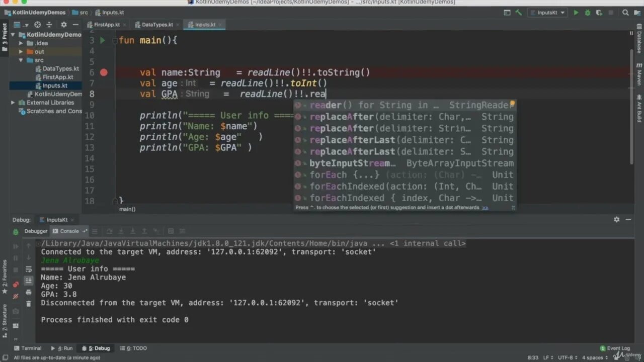Toggle the 5: Debug tool window
The height and width of the screenshot is (362, 644).
[96, 348]
